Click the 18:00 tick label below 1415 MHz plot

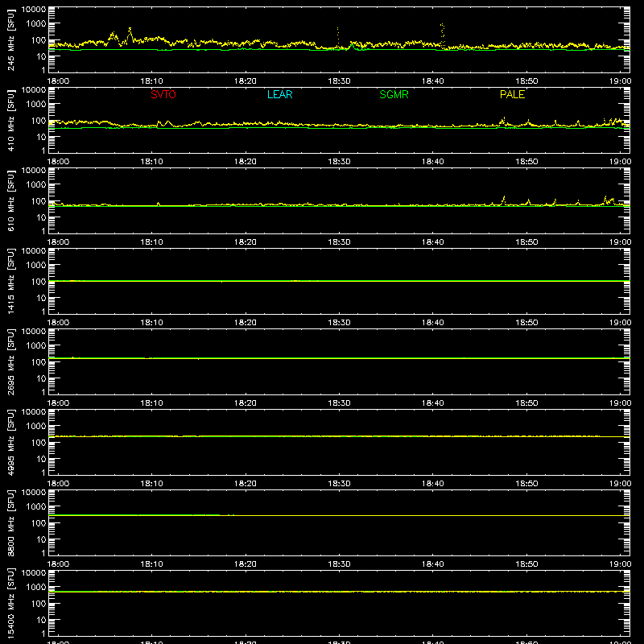point(58,323)
